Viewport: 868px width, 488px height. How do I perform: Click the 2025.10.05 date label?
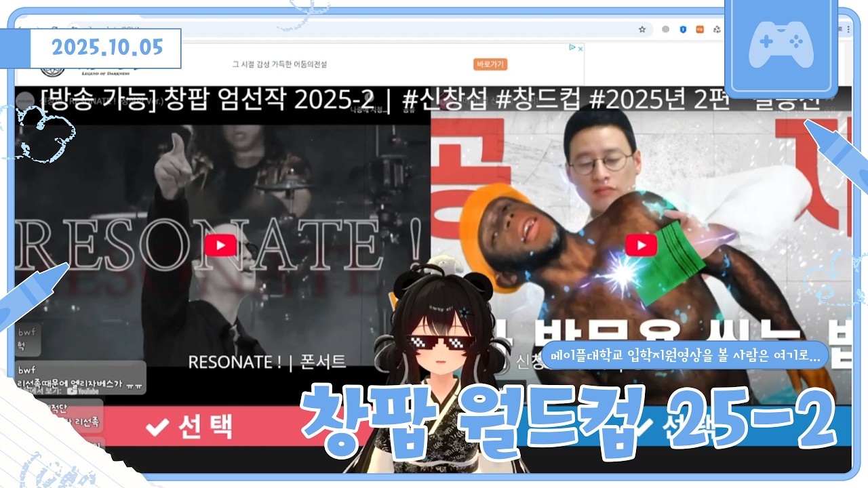106,48
